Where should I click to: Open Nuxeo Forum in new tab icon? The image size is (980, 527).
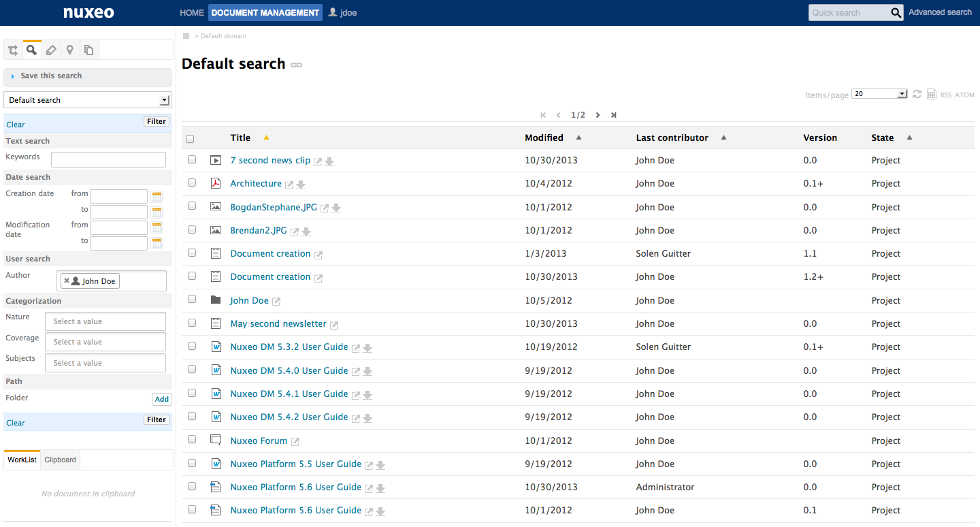(295, 442)
